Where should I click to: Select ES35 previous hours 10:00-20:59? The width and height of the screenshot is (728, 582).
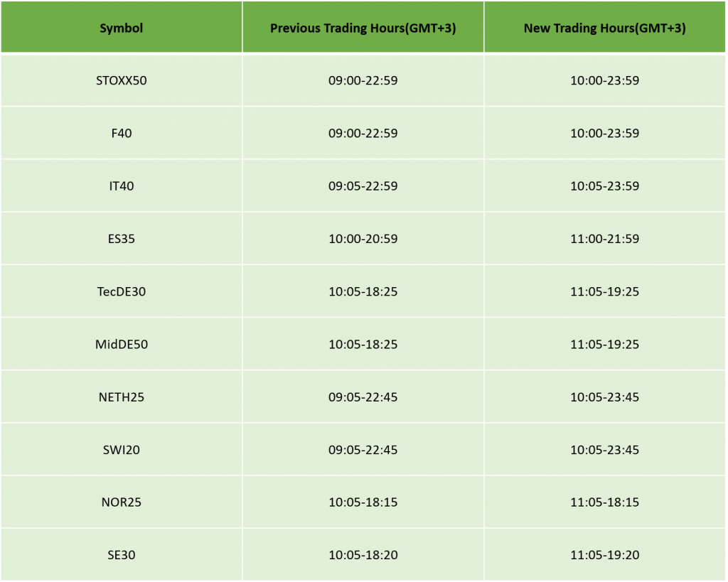pos(363,239)
